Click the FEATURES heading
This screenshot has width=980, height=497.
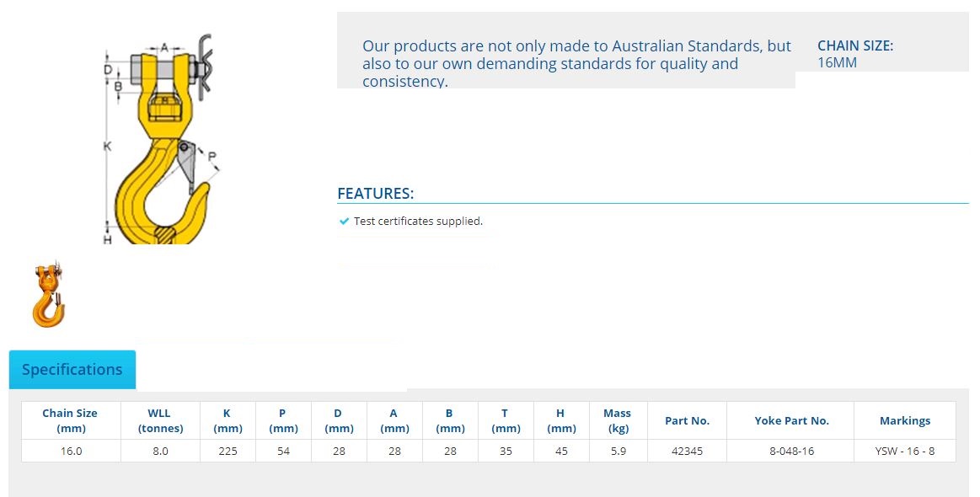coord(376,194)
